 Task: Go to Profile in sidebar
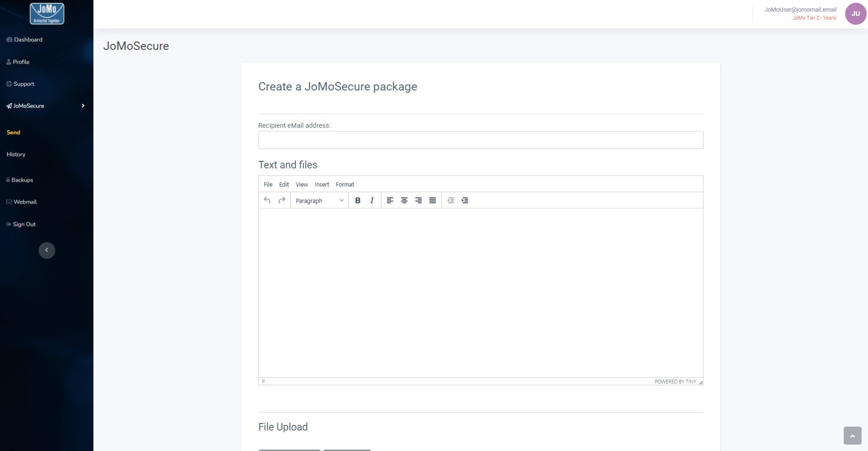click(18, 62)
